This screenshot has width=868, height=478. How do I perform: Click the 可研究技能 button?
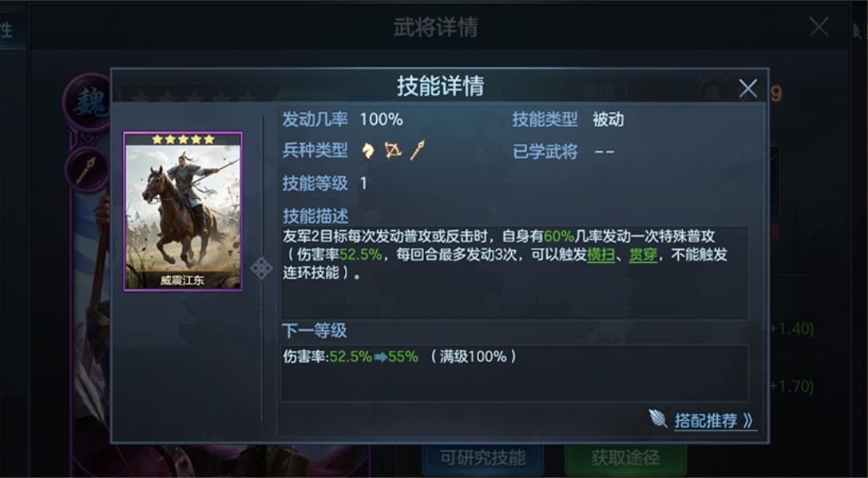[483, 459]
